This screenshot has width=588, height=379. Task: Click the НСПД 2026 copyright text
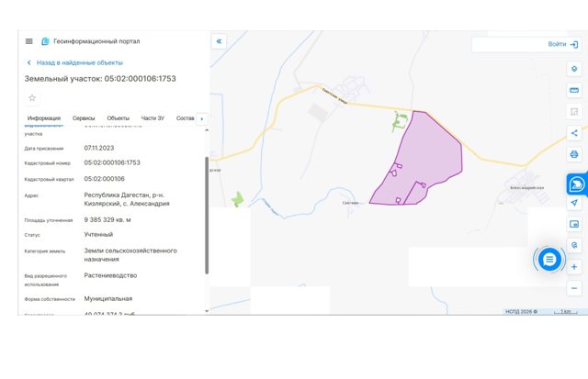(521, 312)
